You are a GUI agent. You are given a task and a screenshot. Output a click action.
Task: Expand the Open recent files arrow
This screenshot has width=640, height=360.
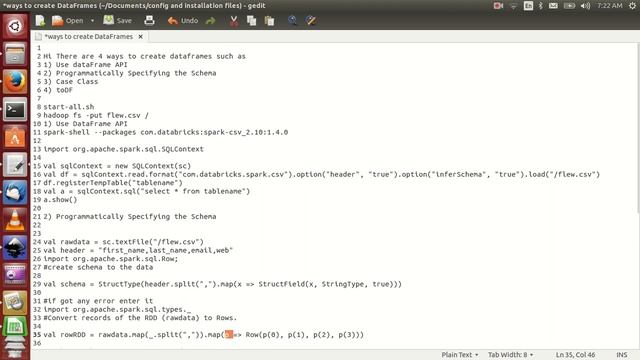click(x=92, y=20)
